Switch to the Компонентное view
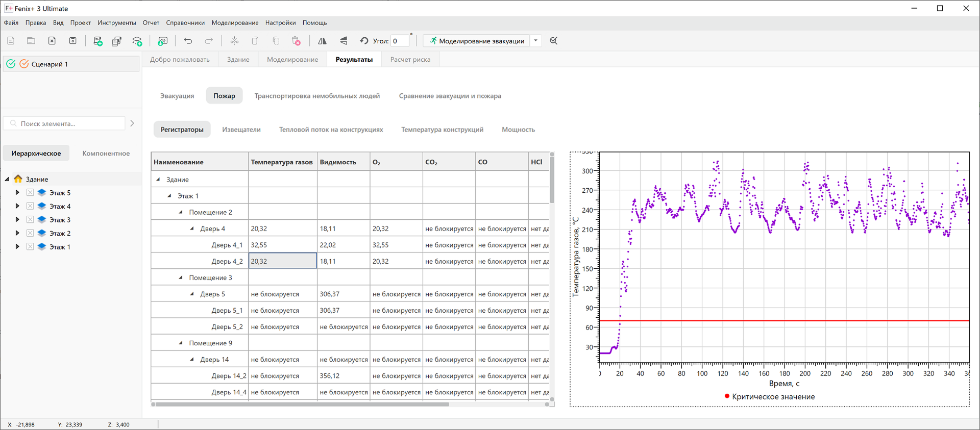 [106, 153]
